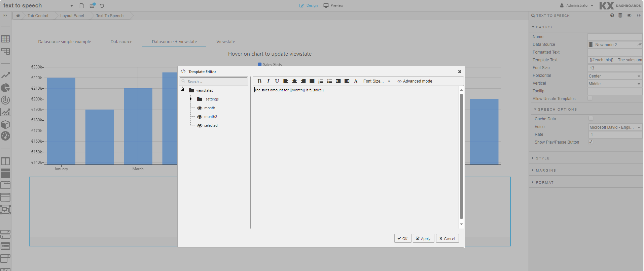The height and width of the screenshot is (271, 644).
Task: Justify the template text
Action: click(312, 81)
